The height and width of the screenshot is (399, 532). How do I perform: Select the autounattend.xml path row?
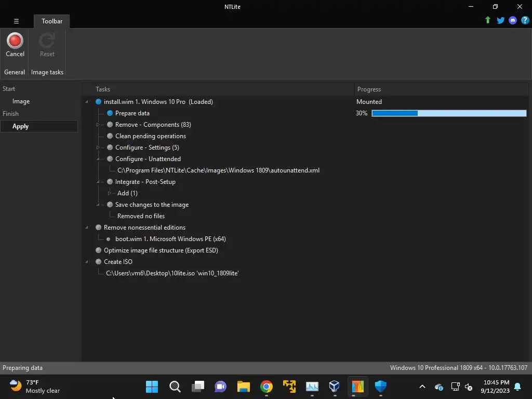tap(218, 170)
